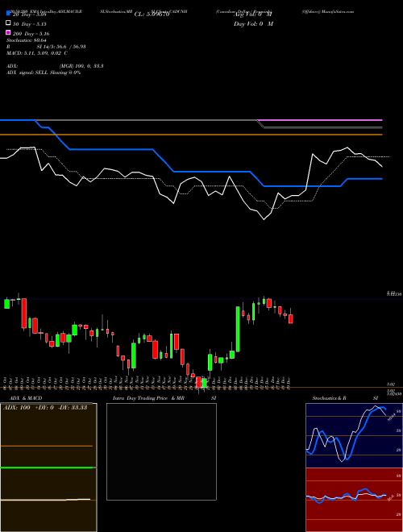
Task: Click the blue Stochastics indicator chart
Action: click(354, 435)
